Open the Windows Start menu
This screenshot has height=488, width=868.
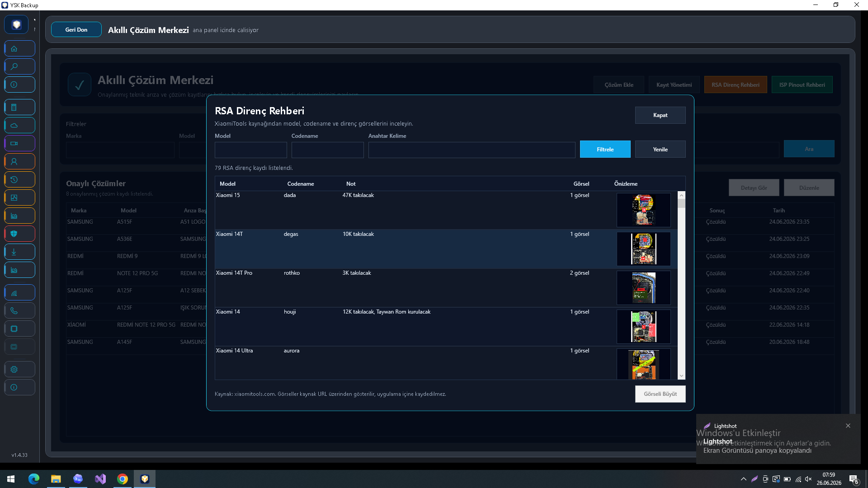pyautogui.click(x=11, y=479)
